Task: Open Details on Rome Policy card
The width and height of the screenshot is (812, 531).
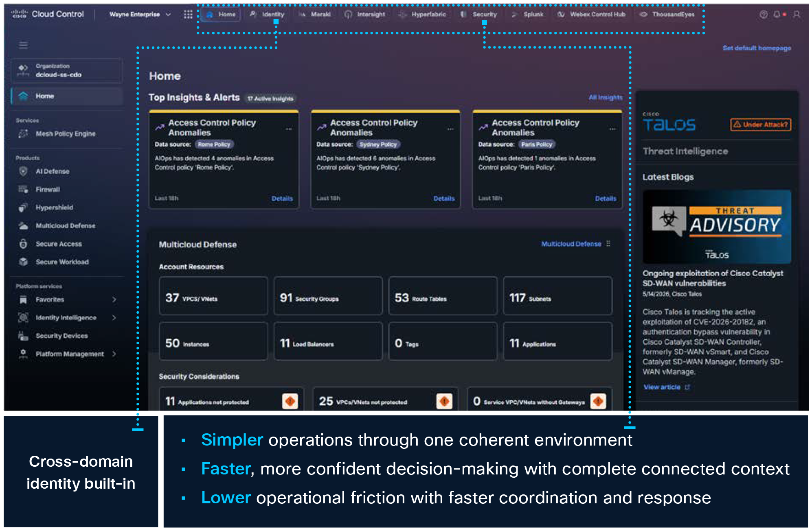Action: click(x=282, y=199)
